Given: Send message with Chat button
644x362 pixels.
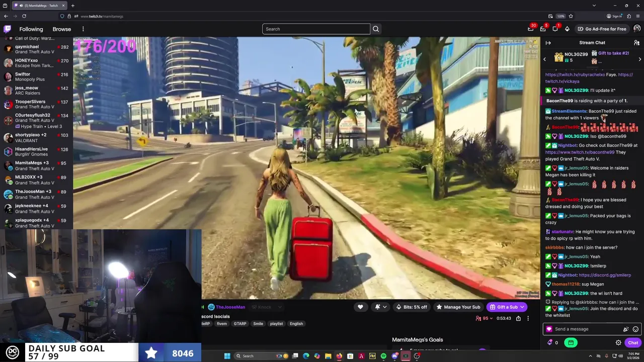Looking at the screenshot, I should 633,342.
